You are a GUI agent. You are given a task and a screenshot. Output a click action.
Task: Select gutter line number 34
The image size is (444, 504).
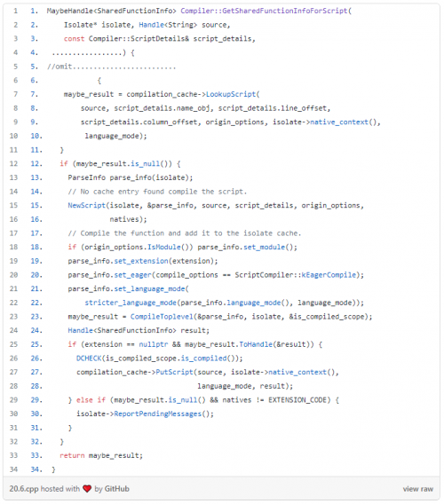pyautogui.click(x=13, y=469)
